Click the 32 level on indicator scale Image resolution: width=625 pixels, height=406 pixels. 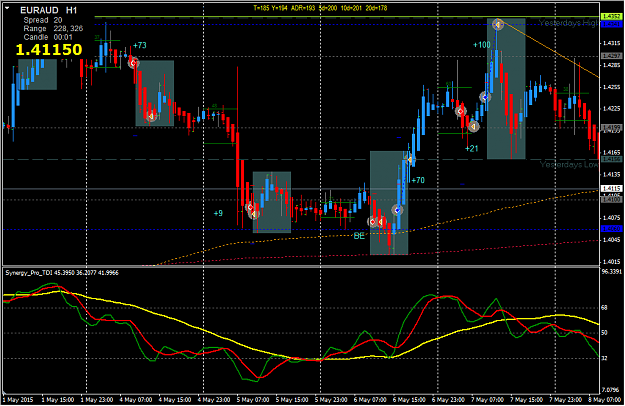604,359
